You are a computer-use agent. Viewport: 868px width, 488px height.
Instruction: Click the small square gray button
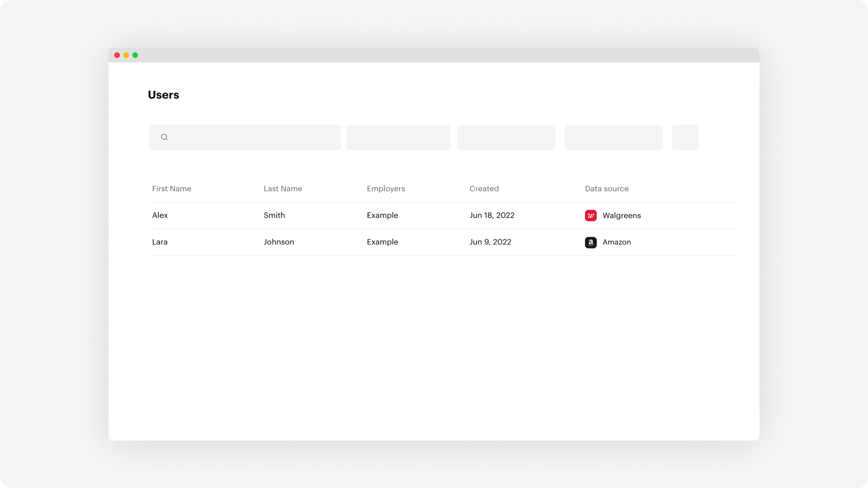[684, 137]
